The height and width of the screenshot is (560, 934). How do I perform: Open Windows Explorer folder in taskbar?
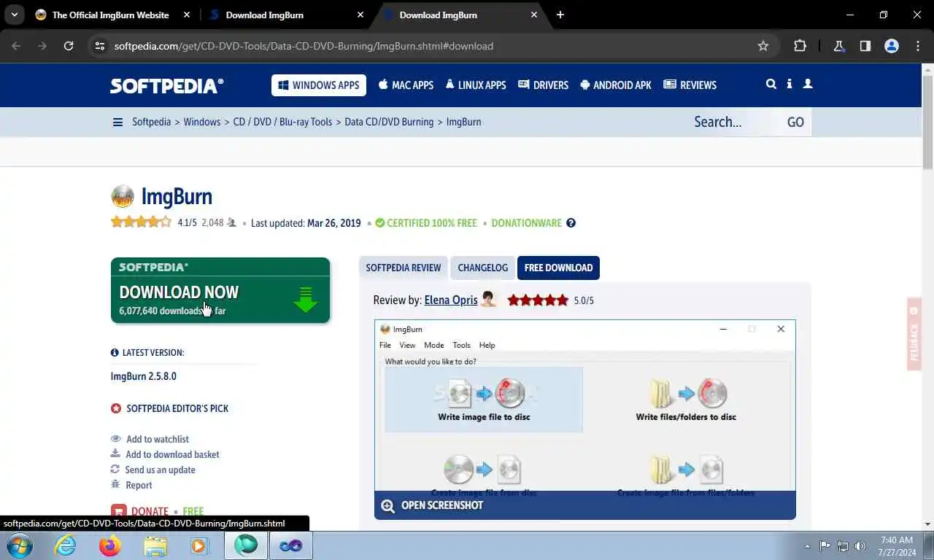[x=155, y=545]
